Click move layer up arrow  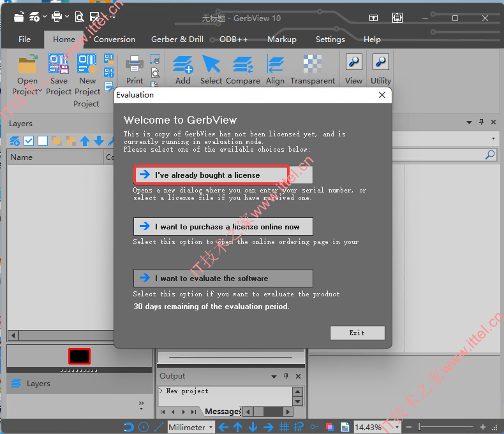point(85,141)
